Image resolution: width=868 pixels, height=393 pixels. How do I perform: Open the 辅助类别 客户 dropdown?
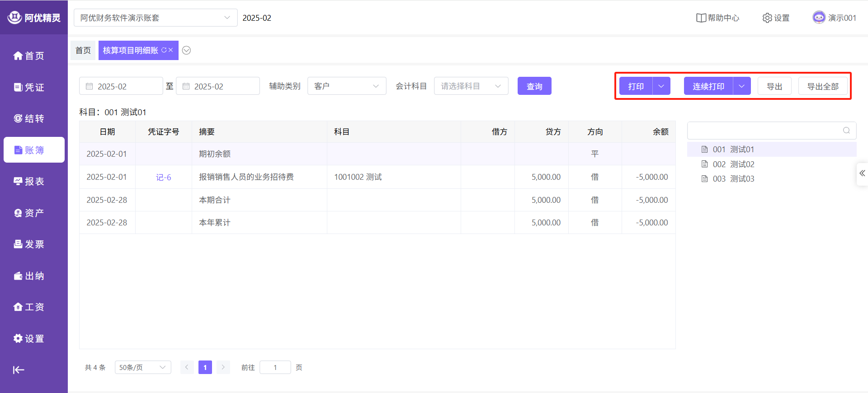click(x=346, y=86)
